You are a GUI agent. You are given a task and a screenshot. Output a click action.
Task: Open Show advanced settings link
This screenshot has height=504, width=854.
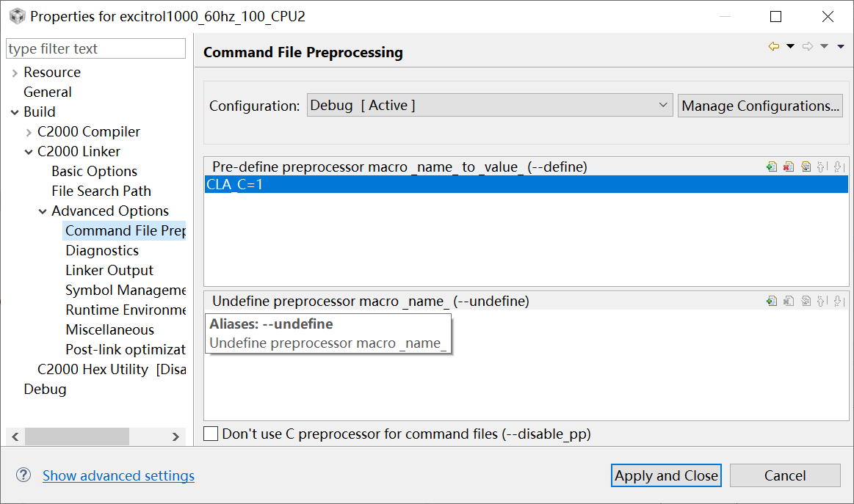tap(118, 475)
